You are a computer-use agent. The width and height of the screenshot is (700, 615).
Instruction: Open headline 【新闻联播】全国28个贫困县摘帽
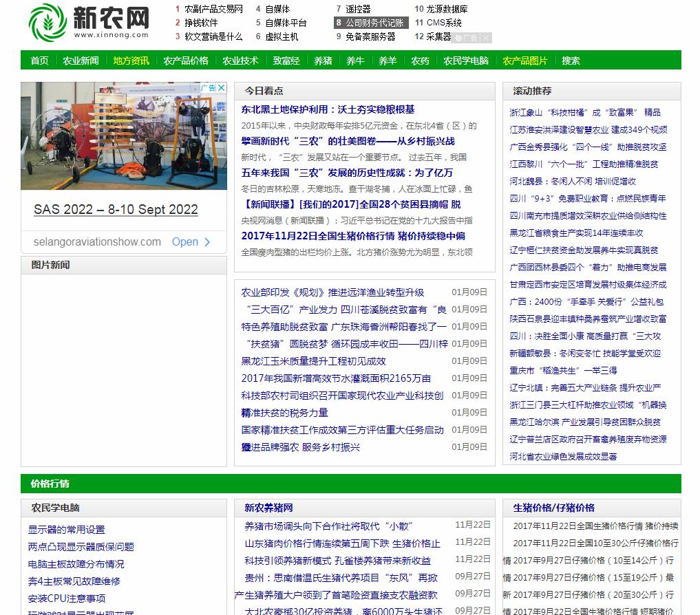point(351,204)
